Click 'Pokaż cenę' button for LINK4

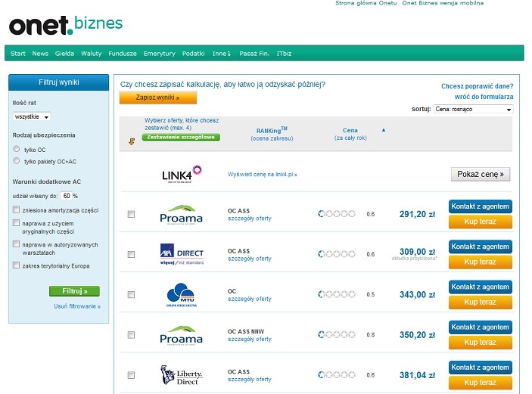coord(481,174)
